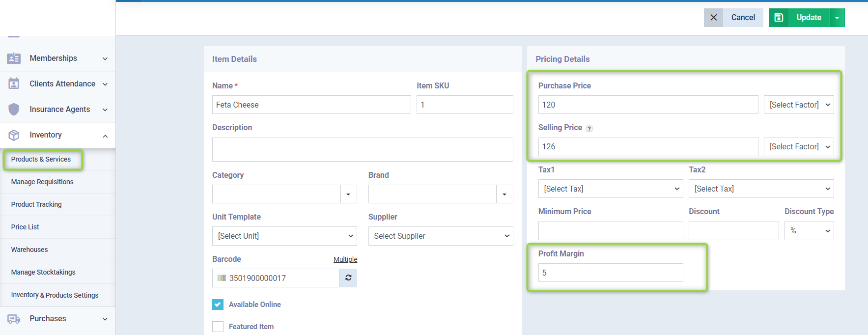Click the Insurance Agents shield icon

click(14, 110)
